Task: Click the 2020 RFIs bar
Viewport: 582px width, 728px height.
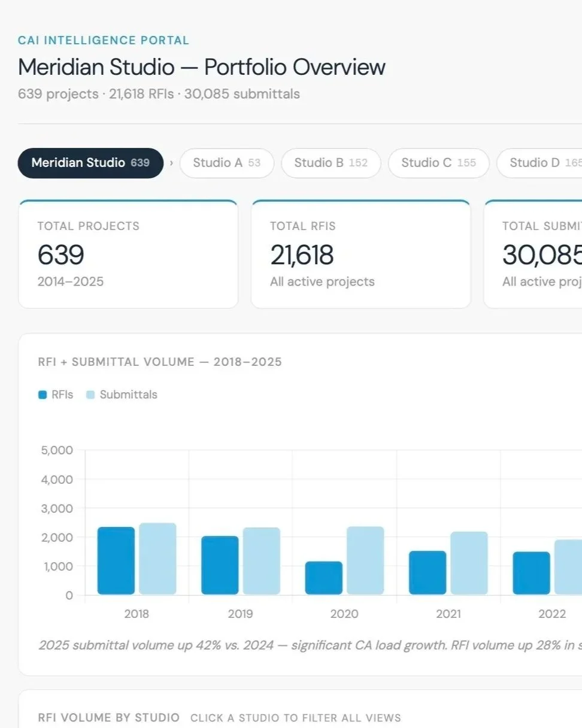Action: [x=324, y=578]
